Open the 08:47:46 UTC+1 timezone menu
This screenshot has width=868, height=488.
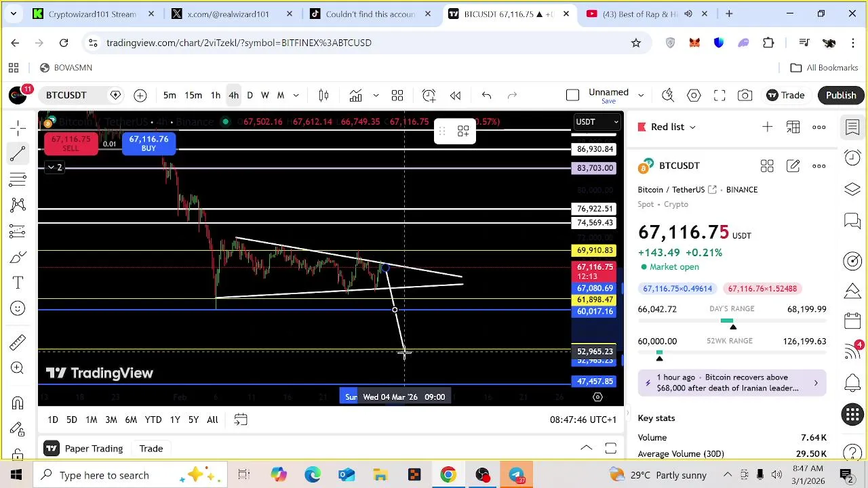point(583,420)
